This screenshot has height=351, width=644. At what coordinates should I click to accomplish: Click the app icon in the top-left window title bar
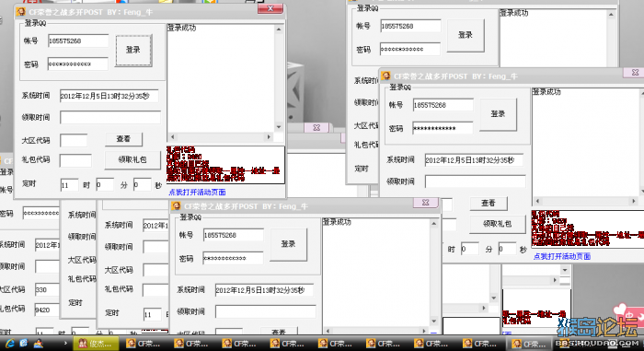pyautogui.click(x=21, y=12)
